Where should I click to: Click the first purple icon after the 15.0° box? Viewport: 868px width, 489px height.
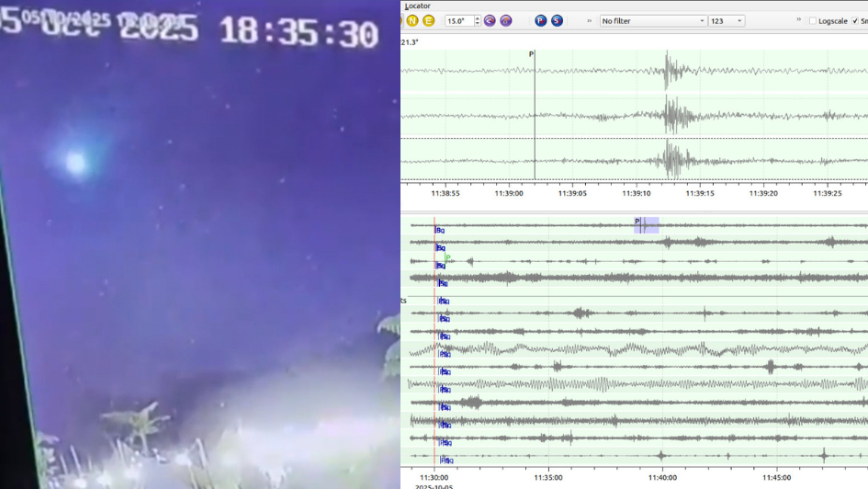click(490, 20)
